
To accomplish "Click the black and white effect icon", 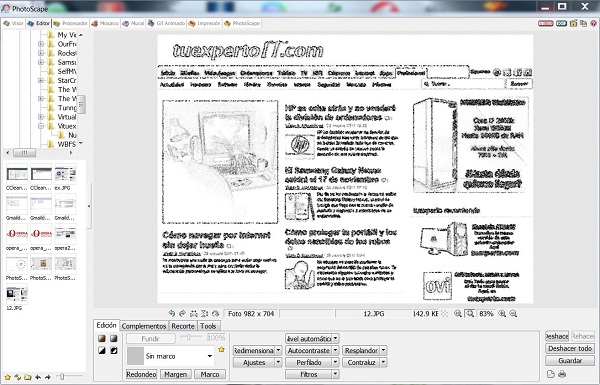I will click(102, 350).
